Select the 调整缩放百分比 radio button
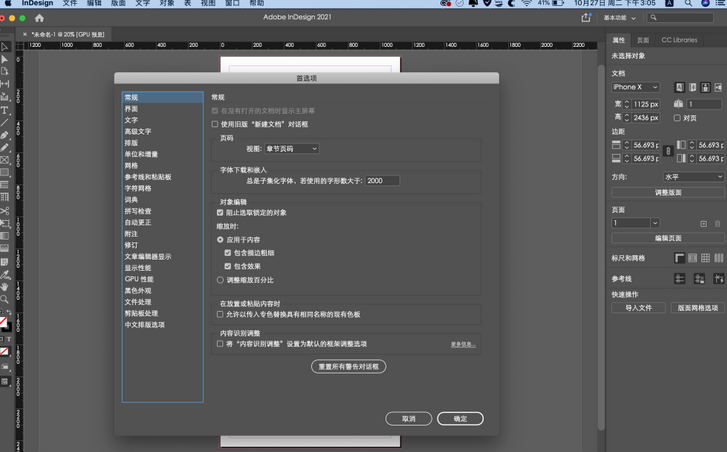Viewport: 727px width, 452px height. coord(220,280)
